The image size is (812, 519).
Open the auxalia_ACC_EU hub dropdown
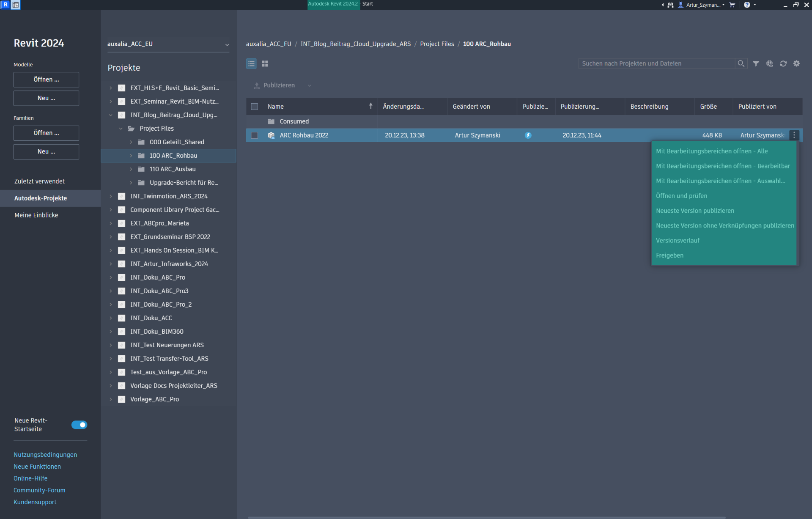point(227,44)
